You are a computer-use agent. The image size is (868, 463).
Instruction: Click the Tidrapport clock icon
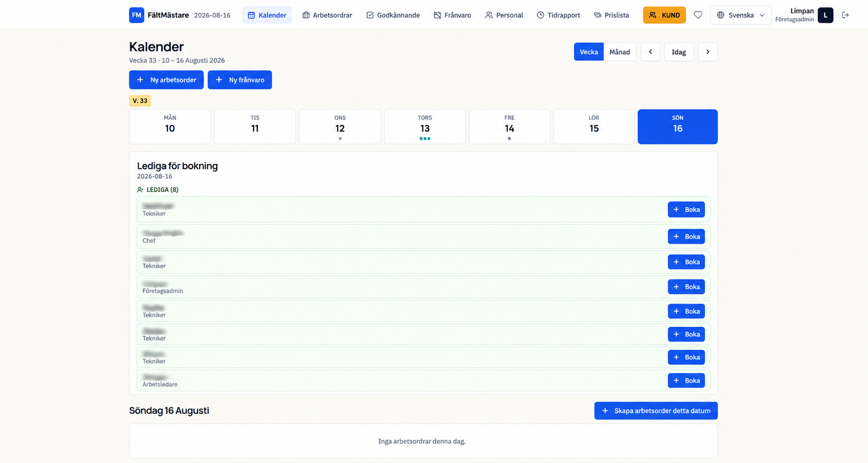click(540, 15)
